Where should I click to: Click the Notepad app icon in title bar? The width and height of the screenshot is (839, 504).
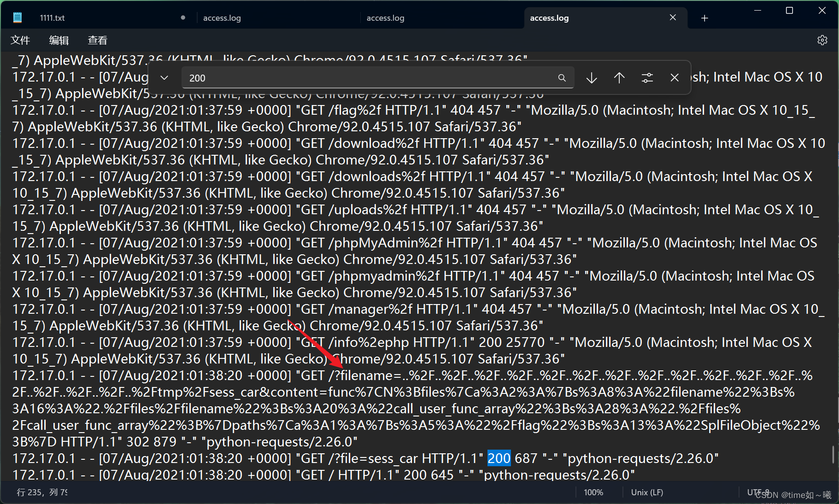coord(18,18)
